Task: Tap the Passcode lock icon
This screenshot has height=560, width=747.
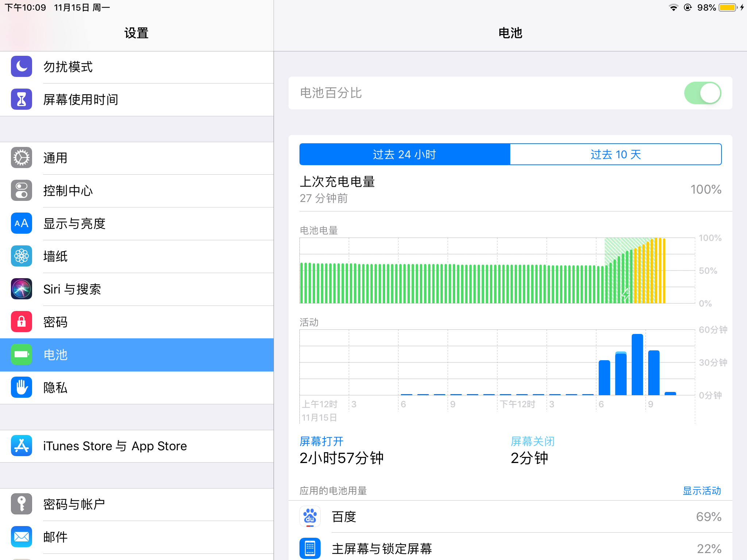Action: click(22, 322)
